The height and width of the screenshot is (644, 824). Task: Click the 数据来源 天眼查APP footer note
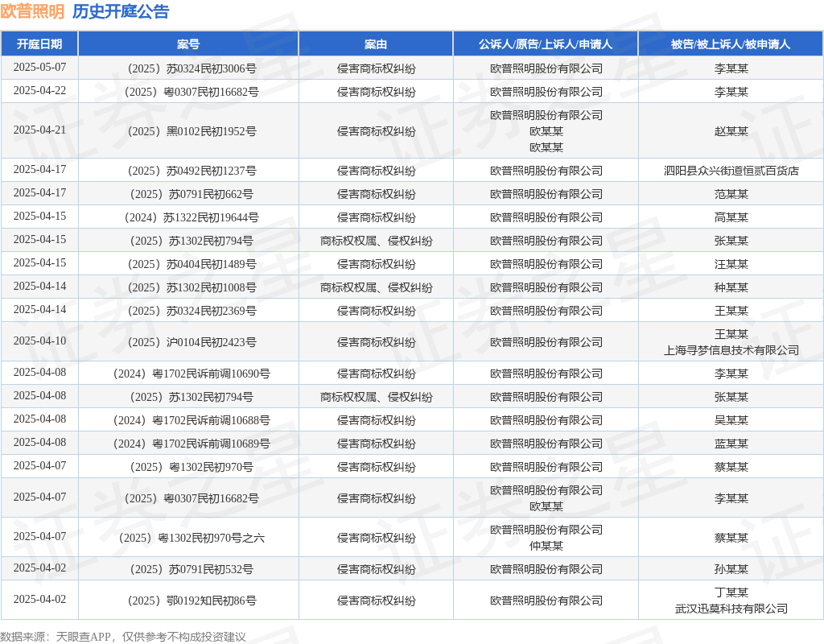123,637
